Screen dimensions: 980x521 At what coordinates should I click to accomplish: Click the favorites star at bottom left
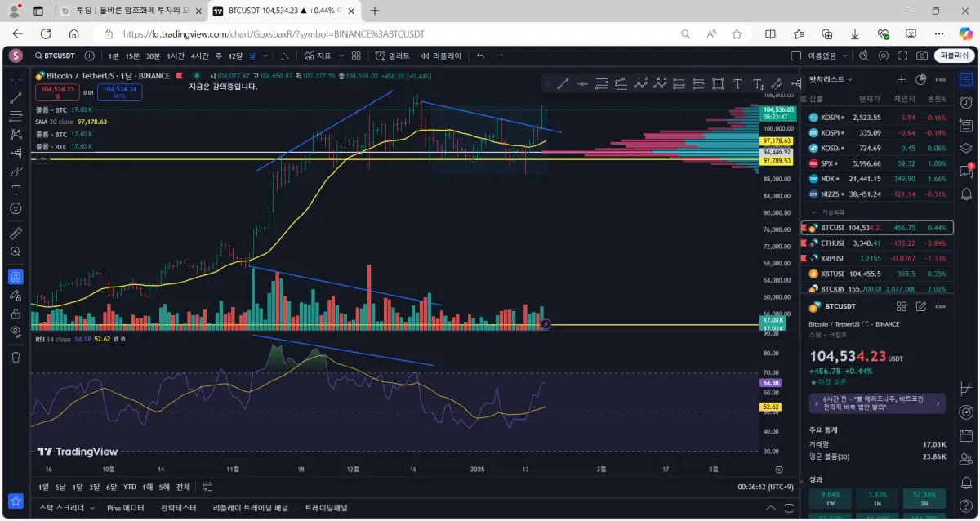tap(16, 501)
